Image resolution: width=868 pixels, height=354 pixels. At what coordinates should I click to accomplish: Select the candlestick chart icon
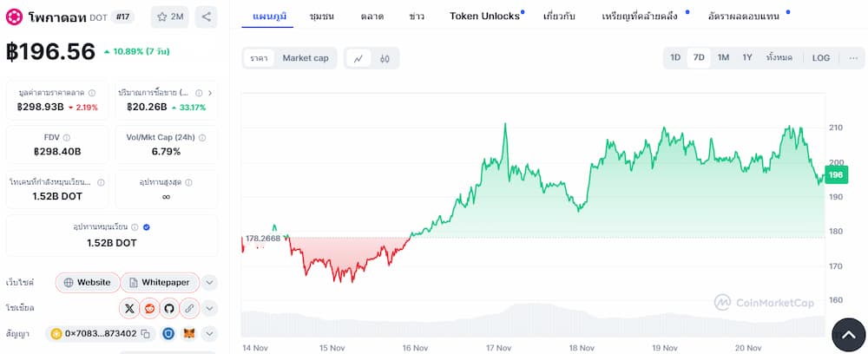[385, 58]
